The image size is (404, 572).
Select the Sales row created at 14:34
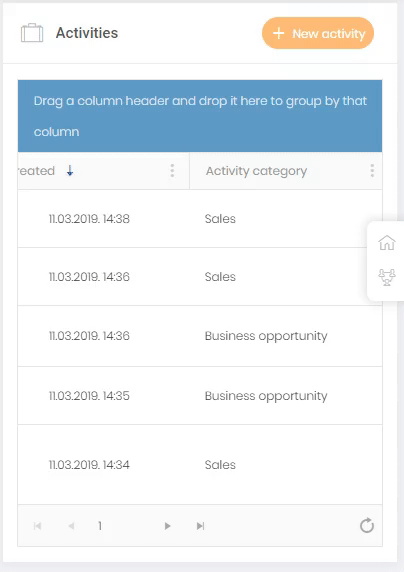point(200,464)
